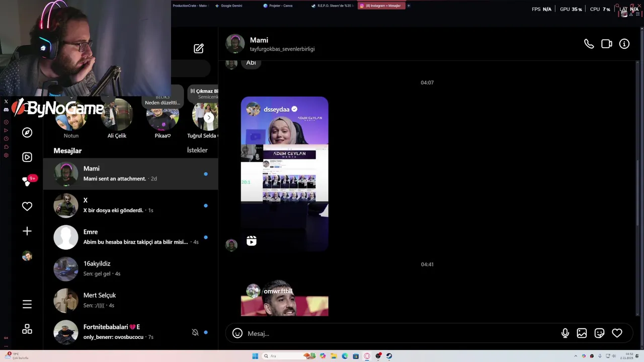Open the dsseydaa shared reel attachment

tap(285, 173)
